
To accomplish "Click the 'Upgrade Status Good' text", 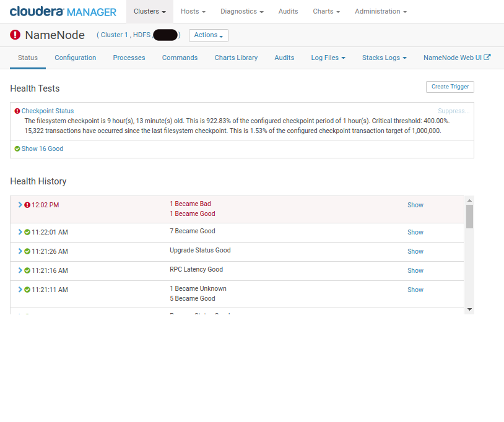I will tap(200, 251).
